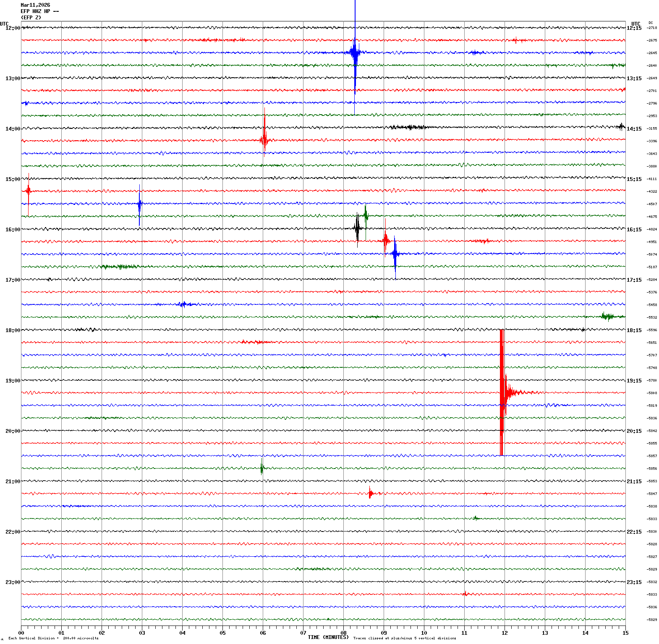659x644 pixels.
Task: Click the 12:00 UTC time label
Action: point(13,28)
